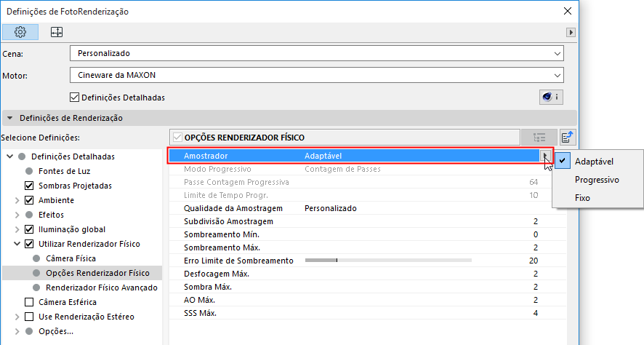
Task: Click the import/export settings icon
Action: click(567, 138)
